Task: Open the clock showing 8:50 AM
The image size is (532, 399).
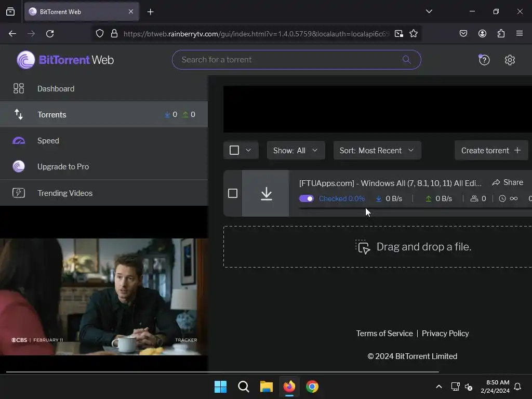Action: [495, 387]
